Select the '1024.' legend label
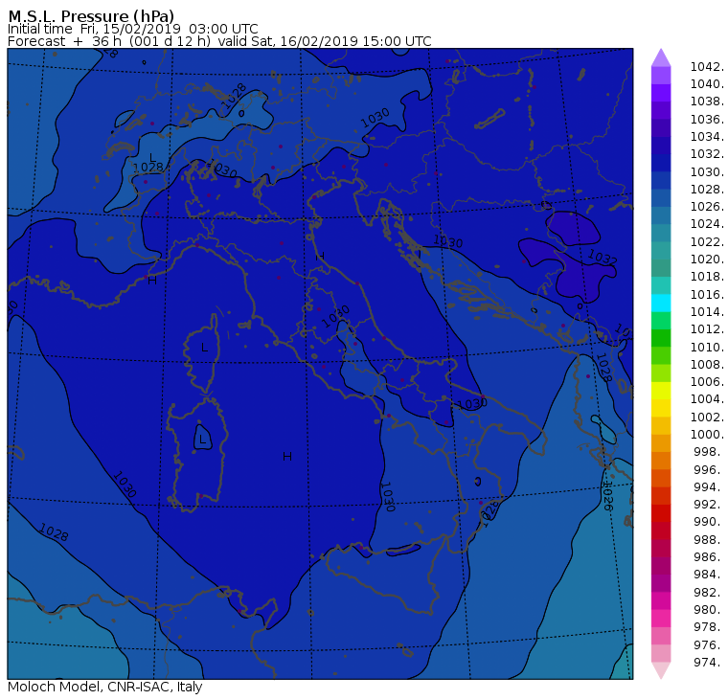Image resolution: width=728 pixels, height=700 pixels. pos(707,224)
